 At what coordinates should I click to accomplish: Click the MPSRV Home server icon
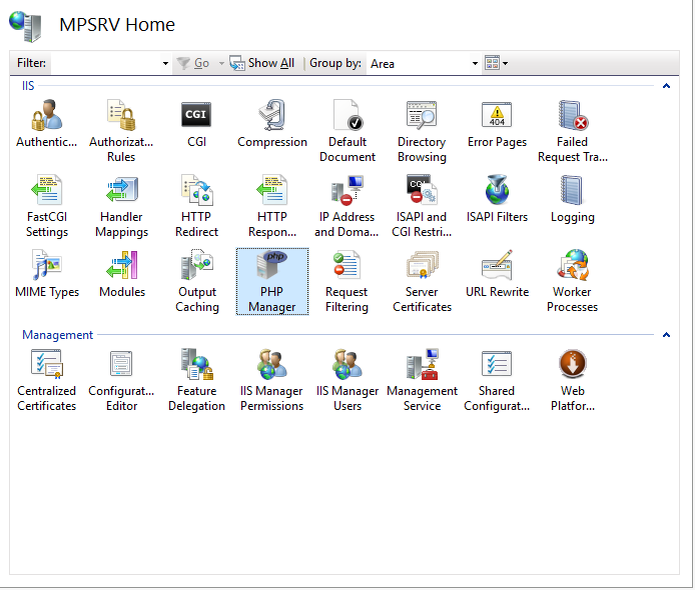(25, 26)
